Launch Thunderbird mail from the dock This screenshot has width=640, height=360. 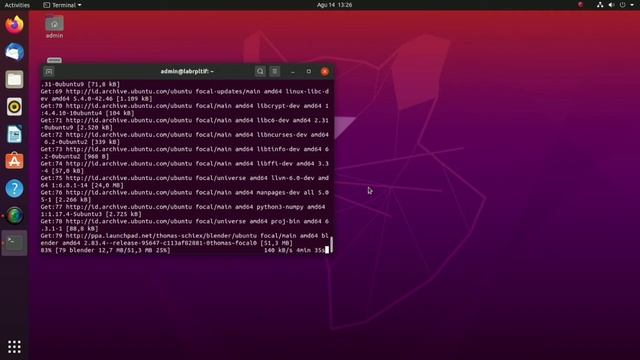pyautogui.click(x=14, y=52)
